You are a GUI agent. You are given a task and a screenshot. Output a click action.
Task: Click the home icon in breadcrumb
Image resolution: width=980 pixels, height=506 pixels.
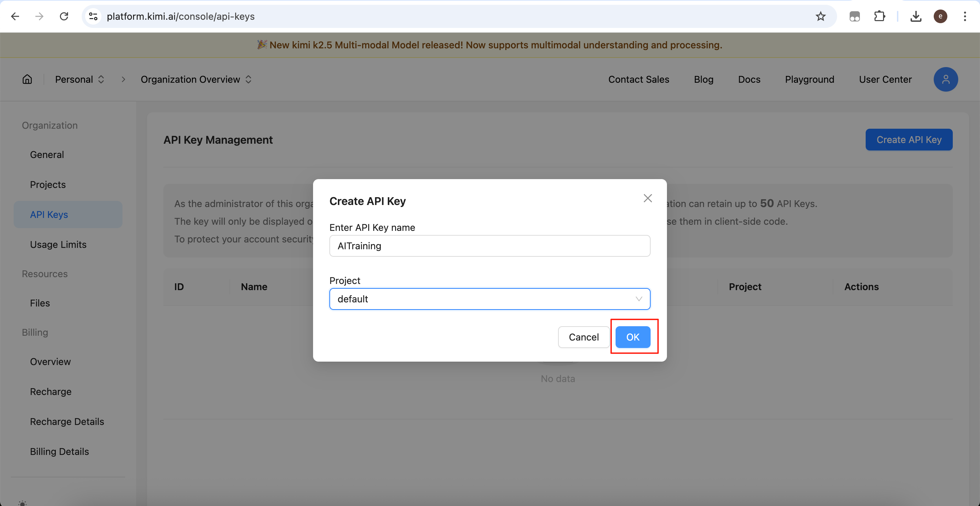[27, 79]
